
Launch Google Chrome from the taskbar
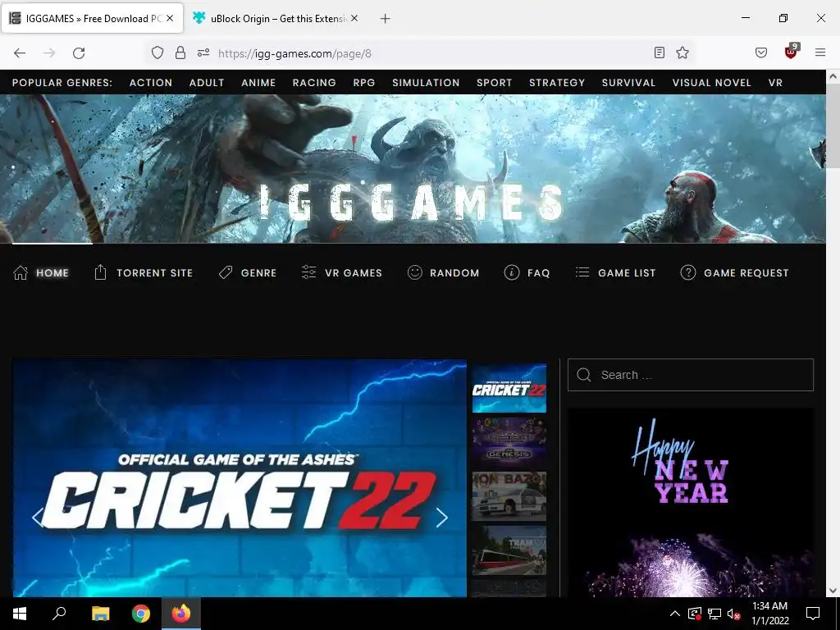[141, 614]
